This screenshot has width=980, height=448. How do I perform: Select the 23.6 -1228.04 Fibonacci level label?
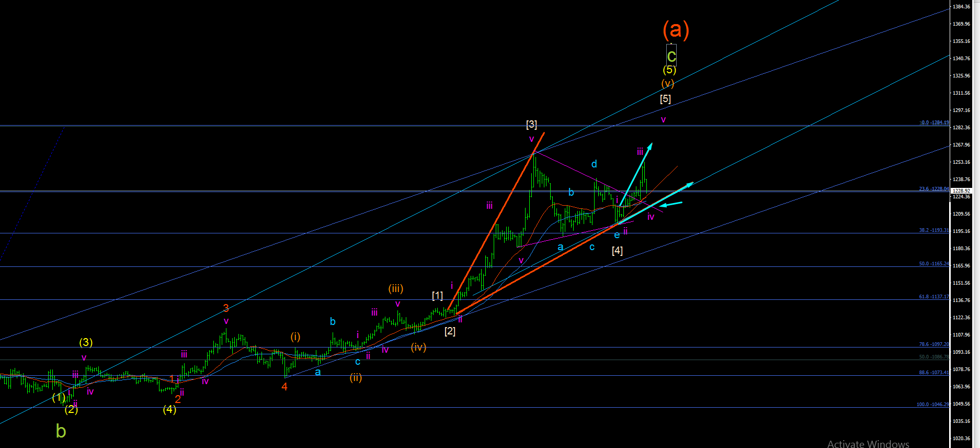[x=934, y=189]
